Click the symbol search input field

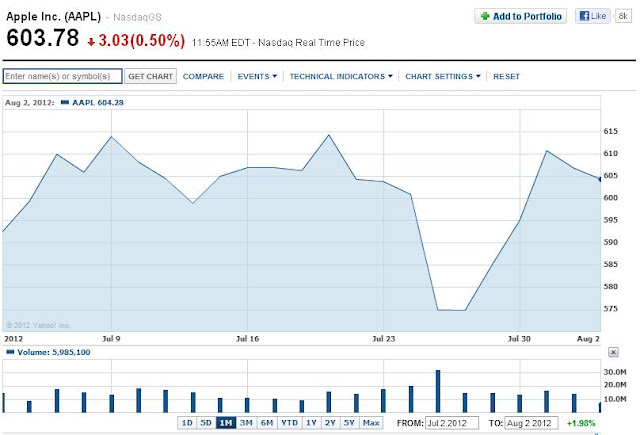point(62,76)
